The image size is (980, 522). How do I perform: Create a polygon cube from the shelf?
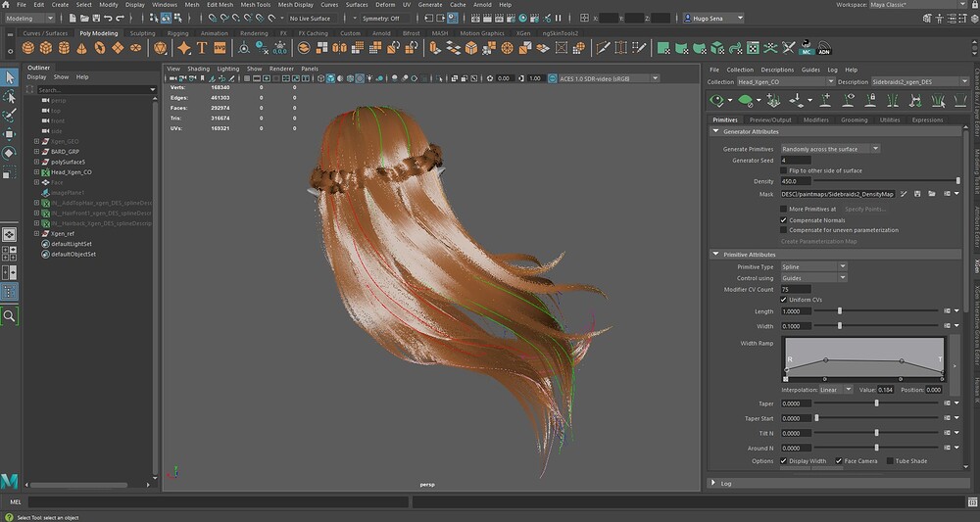[x=46, y=47]
